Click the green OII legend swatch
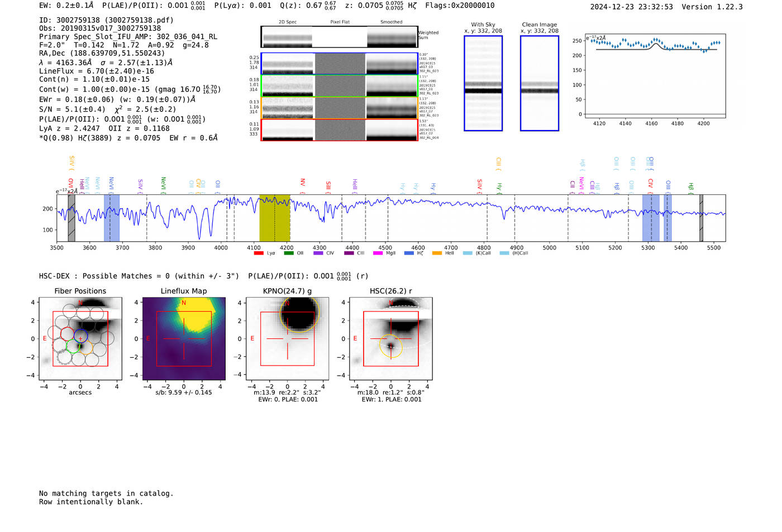The image size is (782, 532). [x=288, y=253]
